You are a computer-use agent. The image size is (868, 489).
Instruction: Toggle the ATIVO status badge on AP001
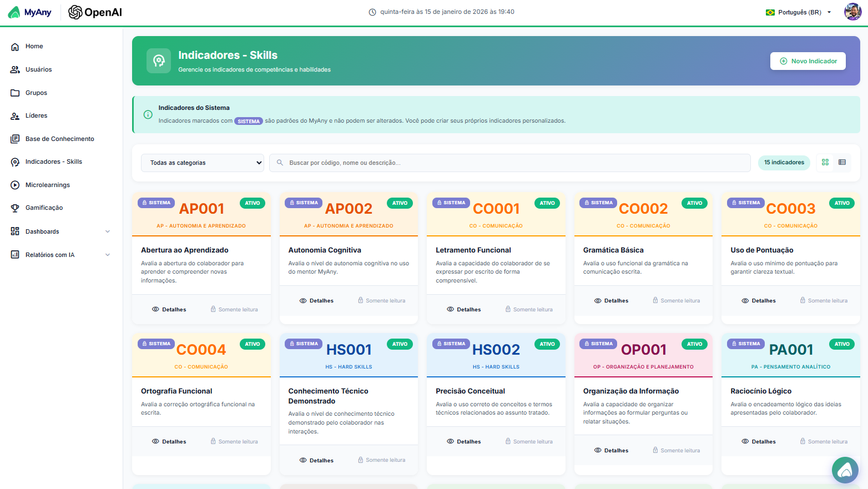click(253, 203)
